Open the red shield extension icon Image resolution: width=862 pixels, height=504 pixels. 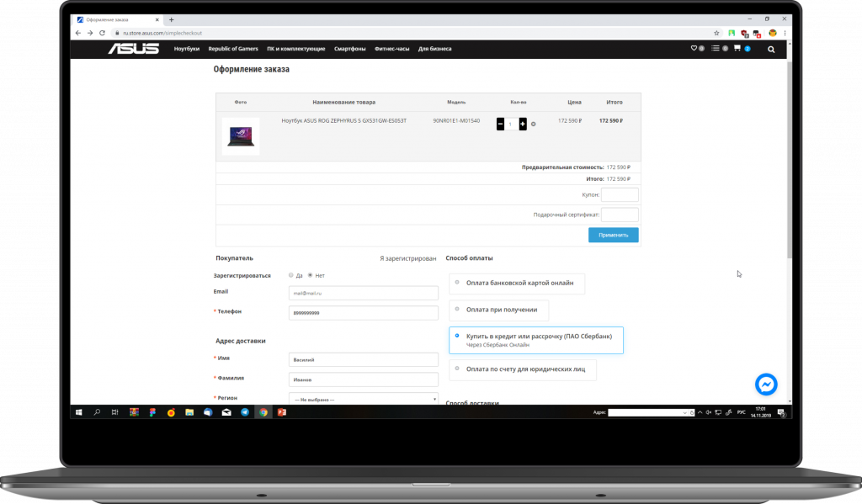(x=744, y=34)
